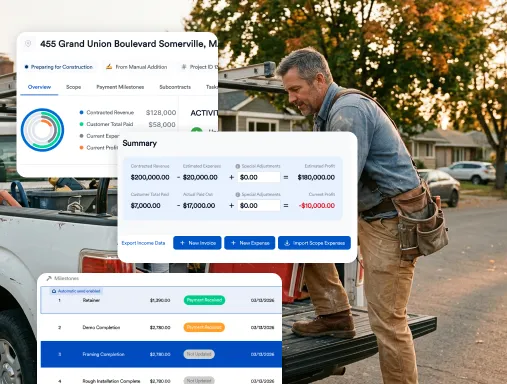Screen dimensions: 507x384
Task: Click the Project ID hash icon
Action: (184, 67)
